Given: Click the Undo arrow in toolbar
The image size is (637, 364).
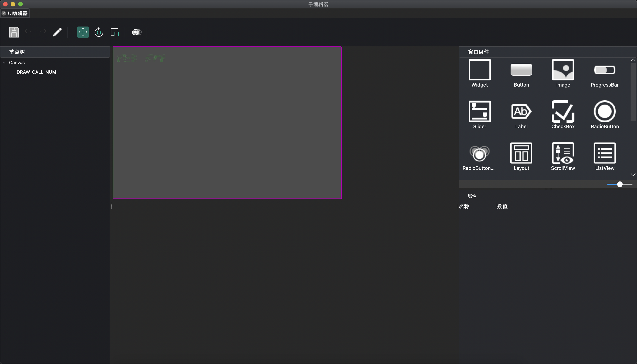Looking at the screenshot, I should (28, 32).
